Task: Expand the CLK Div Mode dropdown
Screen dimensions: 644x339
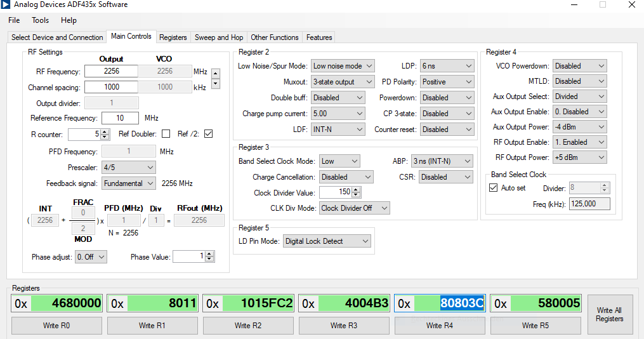Action: point(355,208)
